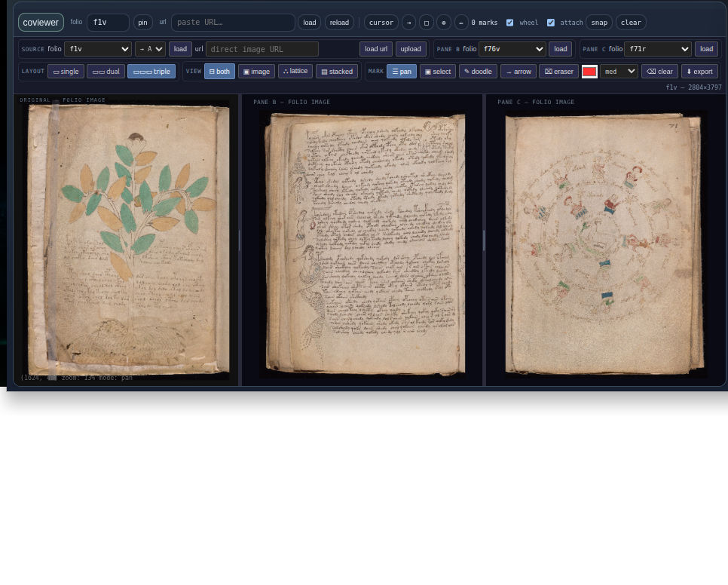Focus the paste URL input field
The height and width of the screenshot is (585, 728).
(233, 23)
